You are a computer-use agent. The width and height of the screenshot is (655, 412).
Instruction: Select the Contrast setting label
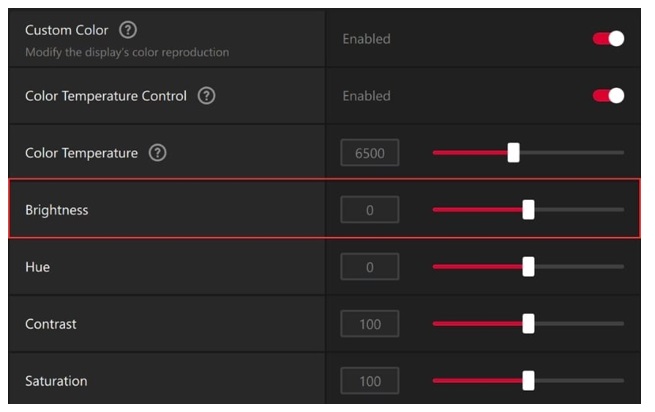tap(50, 324)
